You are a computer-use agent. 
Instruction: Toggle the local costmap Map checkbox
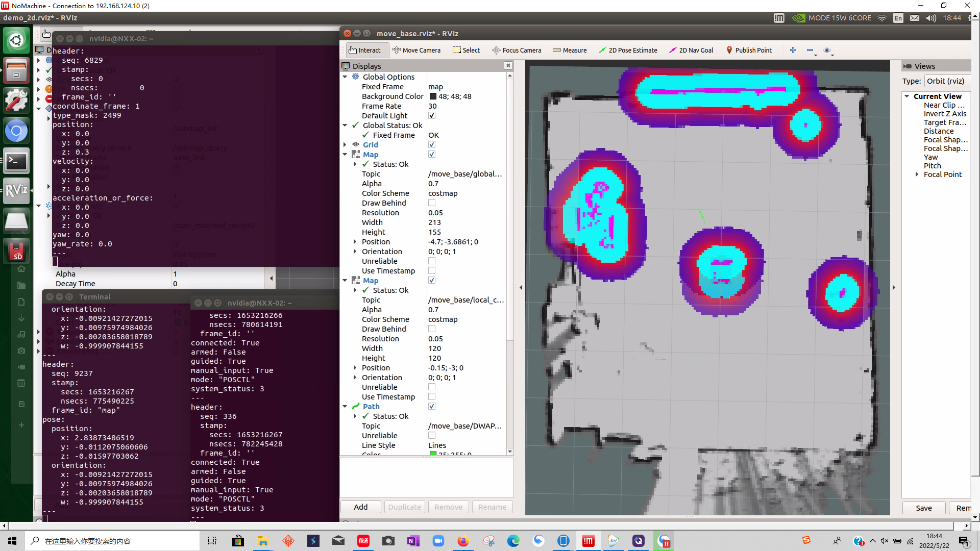432,281
